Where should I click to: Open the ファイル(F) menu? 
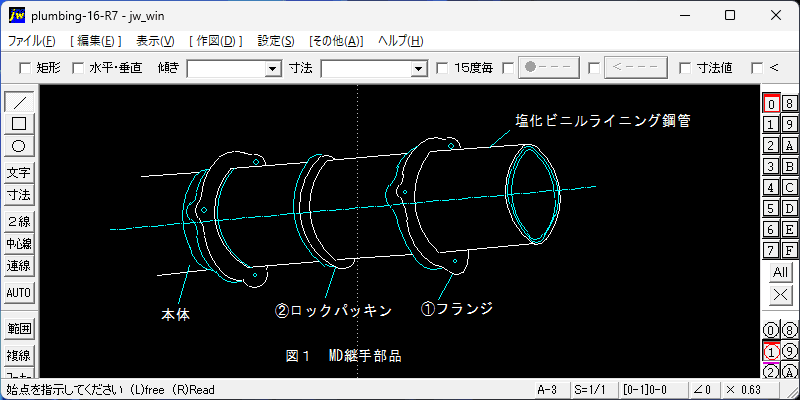[x=32, y=41]
